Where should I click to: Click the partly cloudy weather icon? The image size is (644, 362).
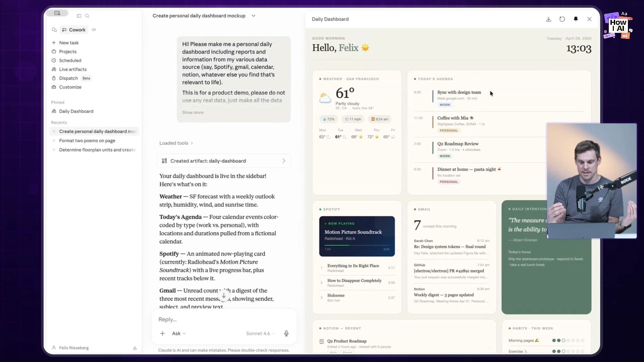pos(325,98)
